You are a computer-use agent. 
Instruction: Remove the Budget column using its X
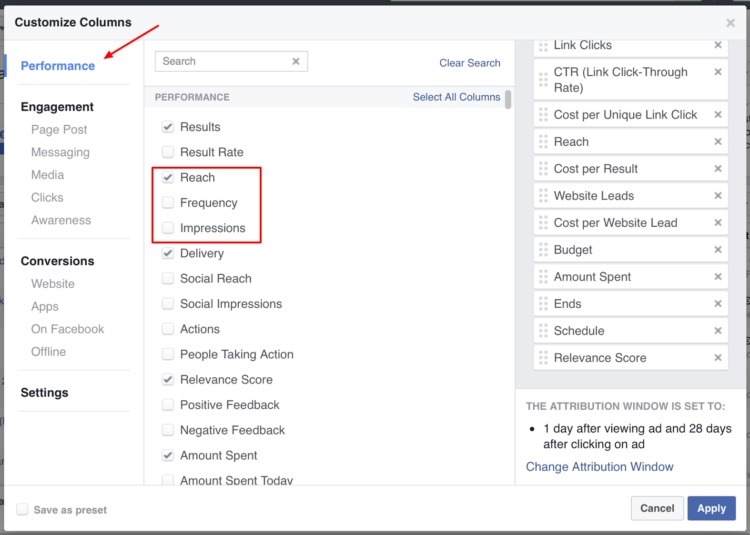[718, 250]
